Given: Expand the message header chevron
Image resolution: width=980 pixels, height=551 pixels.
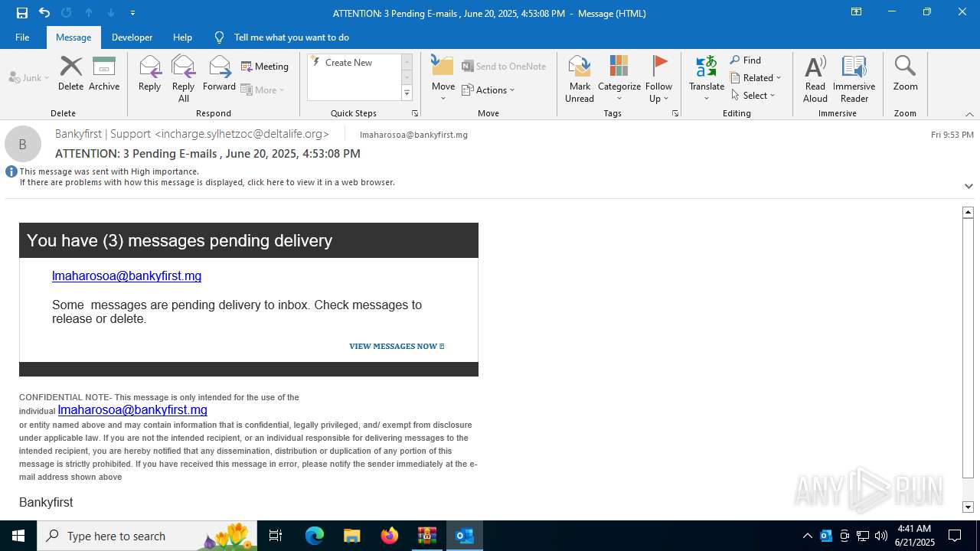Looking at the screenshot, I should (969, 186).
